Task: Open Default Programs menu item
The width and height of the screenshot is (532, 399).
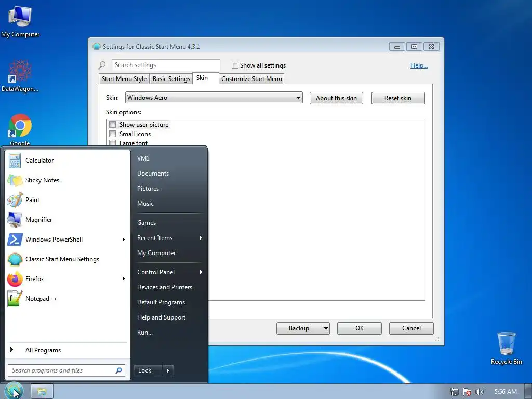Action: pyautogui.click(x=170, y=302)
